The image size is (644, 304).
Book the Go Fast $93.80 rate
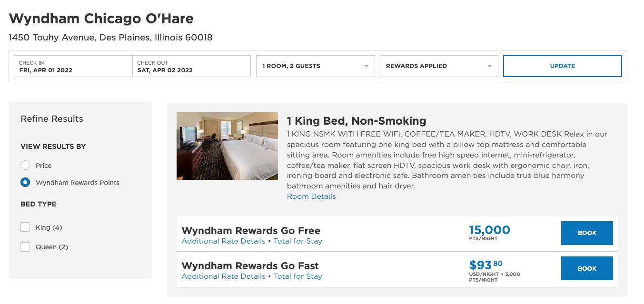tap(587, 268)
